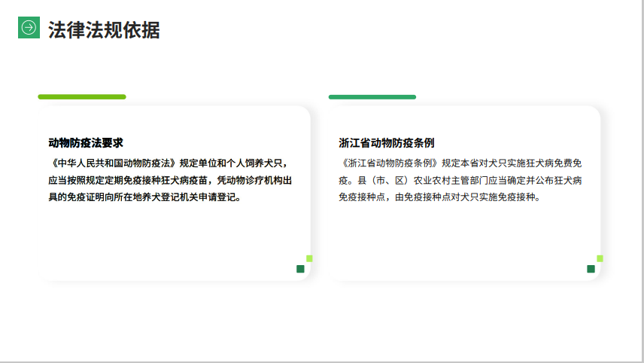Click the dark green bar above right card
This screenshot has width=644, height=363.
[x=372, y=96]
